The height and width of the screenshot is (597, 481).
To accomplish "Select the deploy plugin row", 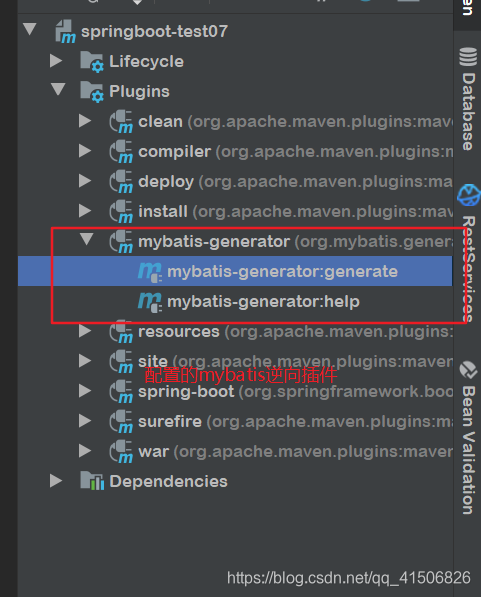I will click(236, 182).
